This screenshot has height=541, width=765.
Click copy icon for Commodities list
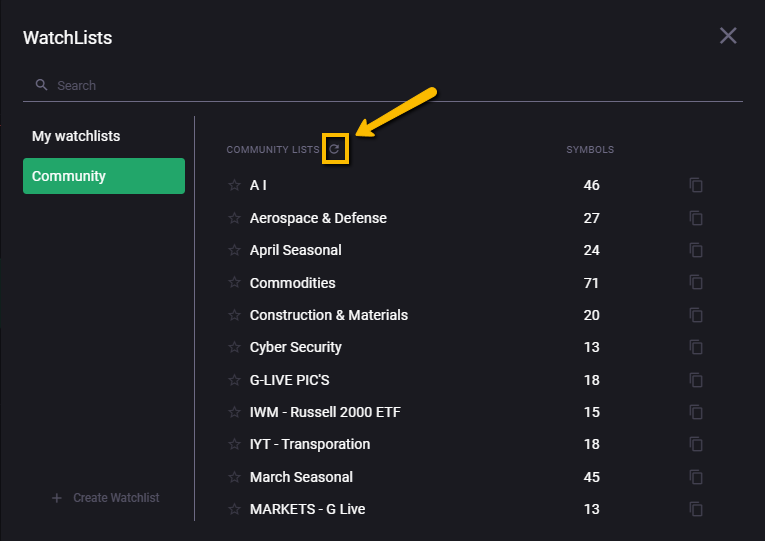pos(696,283)
